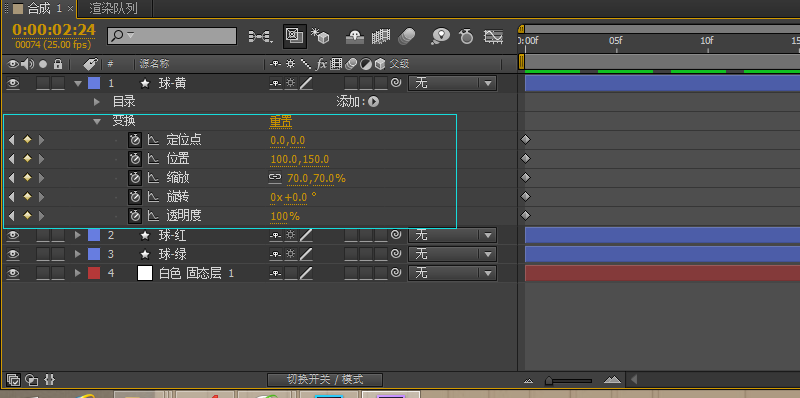Toggle solo box for 球-黄 layer
The image size is (800, 398).
pyautogui.click(x=43, y=83)
